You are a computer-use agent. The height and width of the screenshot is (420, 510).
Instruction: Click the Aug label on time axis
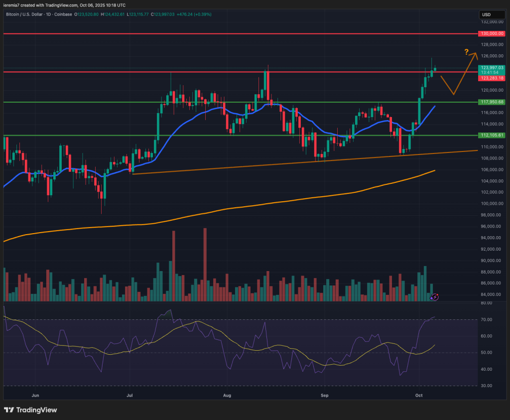pos(228,395)
